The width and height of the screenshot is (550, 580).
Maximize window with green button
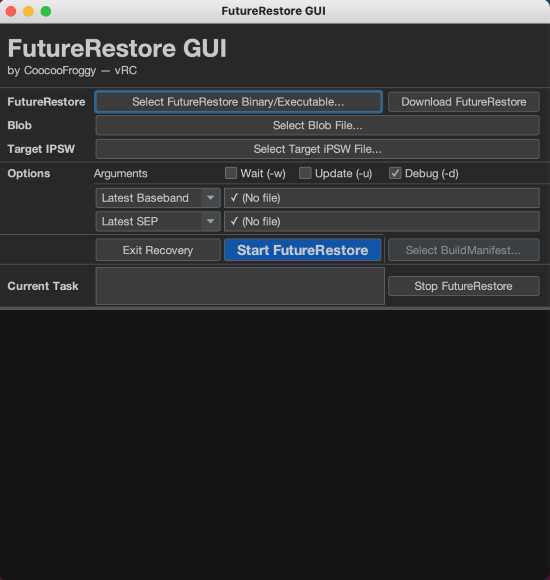tap(46, 11)
